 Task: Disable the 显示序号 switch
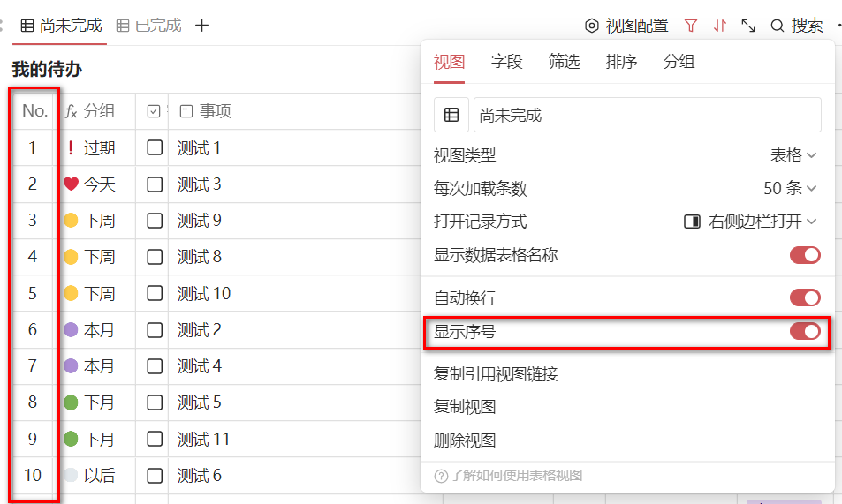click(805, 331)
